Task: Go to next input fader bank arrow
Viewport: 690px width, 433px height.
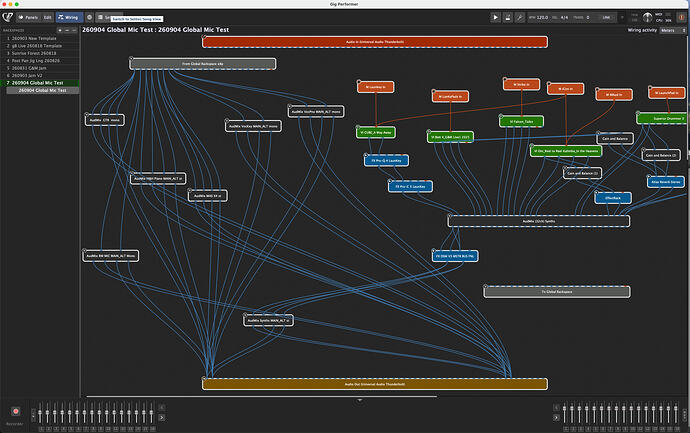Action: pyautogui.click(x=161, y=418)
